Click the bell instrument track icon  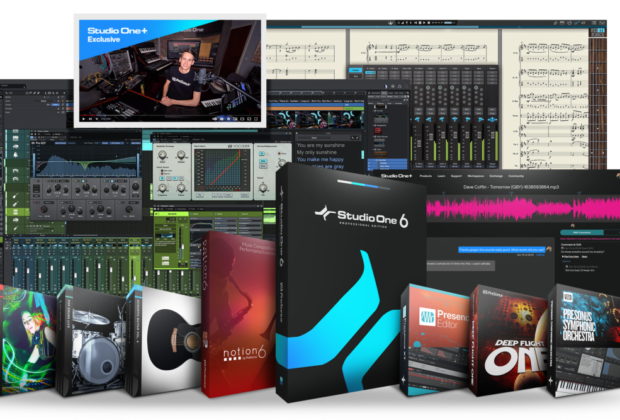point(15,155)
